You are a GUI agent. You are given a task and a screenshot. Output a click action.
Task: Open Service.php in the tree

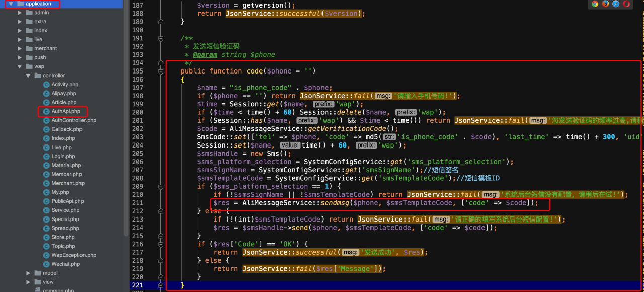[x=65, y=210]
